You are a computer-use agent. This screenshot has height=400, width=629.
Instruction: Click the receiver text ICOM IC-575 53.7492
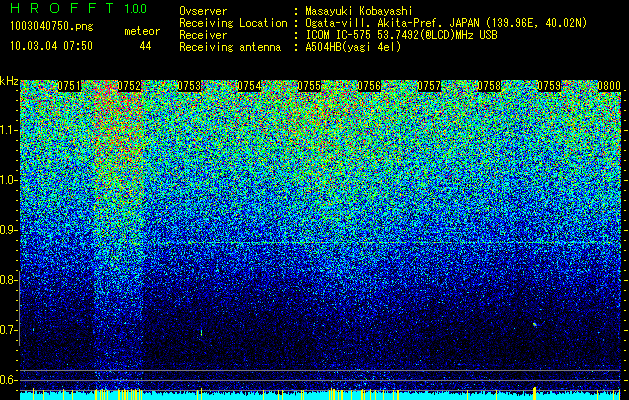(x=376, y=35)
